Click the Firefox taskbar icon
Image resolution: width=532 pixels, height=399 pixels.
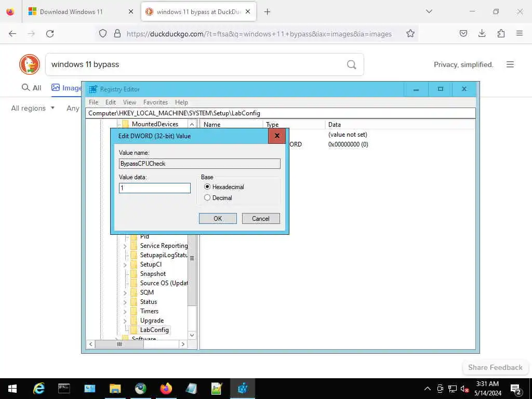(166, 389)
